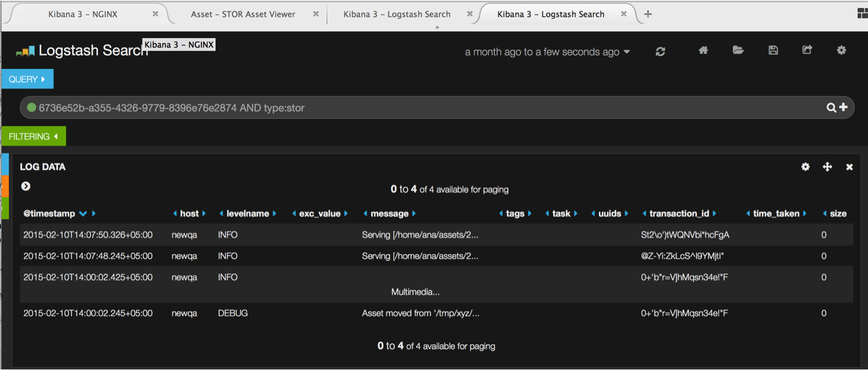This screenshot has height=370, width=868.
Task: Move task column left arrow
Action: point(547,214)
